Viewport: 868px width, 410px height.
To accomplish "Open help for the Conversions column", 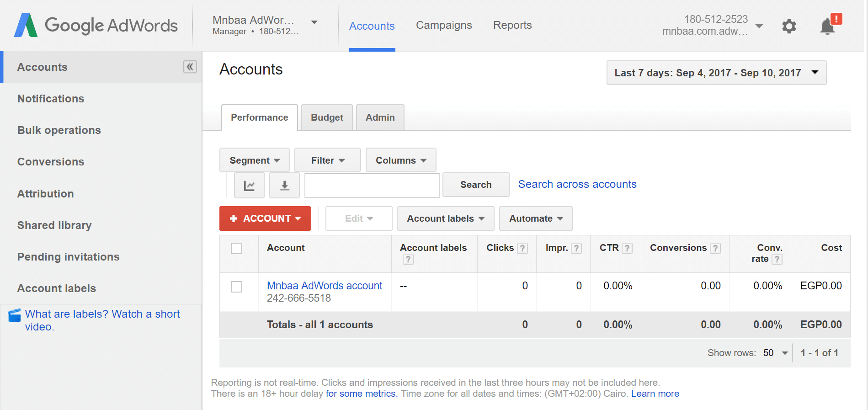I will pyautogui.click(x=715, y=248).
